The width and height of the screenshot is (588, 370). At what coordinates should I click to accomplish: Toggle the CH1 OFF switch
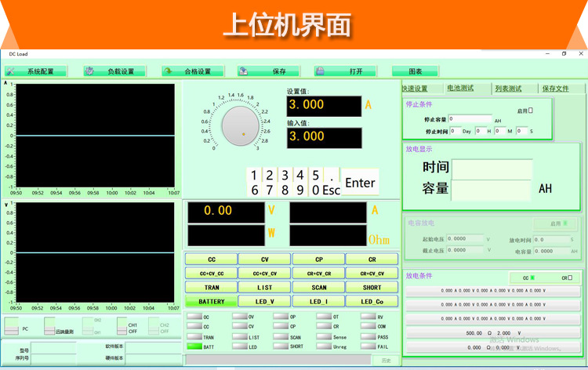[x=122, y=326]
